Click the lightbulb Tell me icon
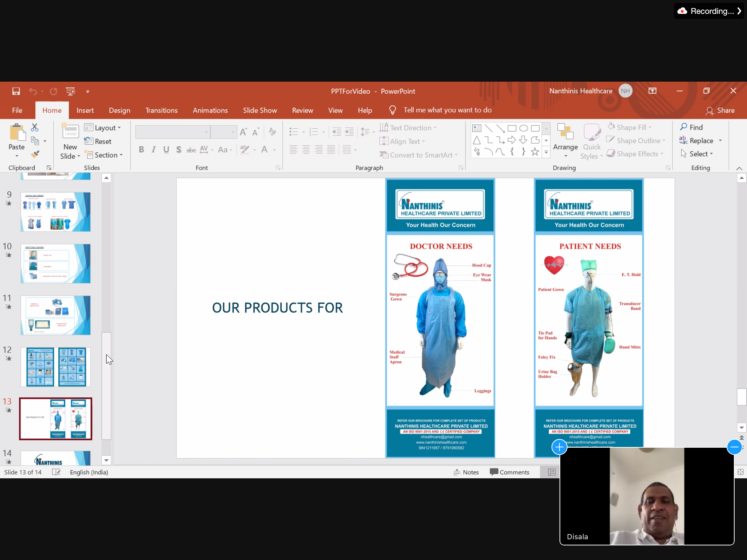This screenshot has height=560, width=747. 392,110
